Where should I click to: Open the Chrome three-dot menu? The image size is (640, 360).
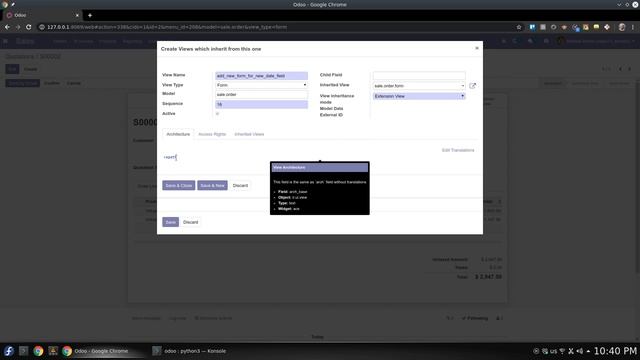(633, 27)
